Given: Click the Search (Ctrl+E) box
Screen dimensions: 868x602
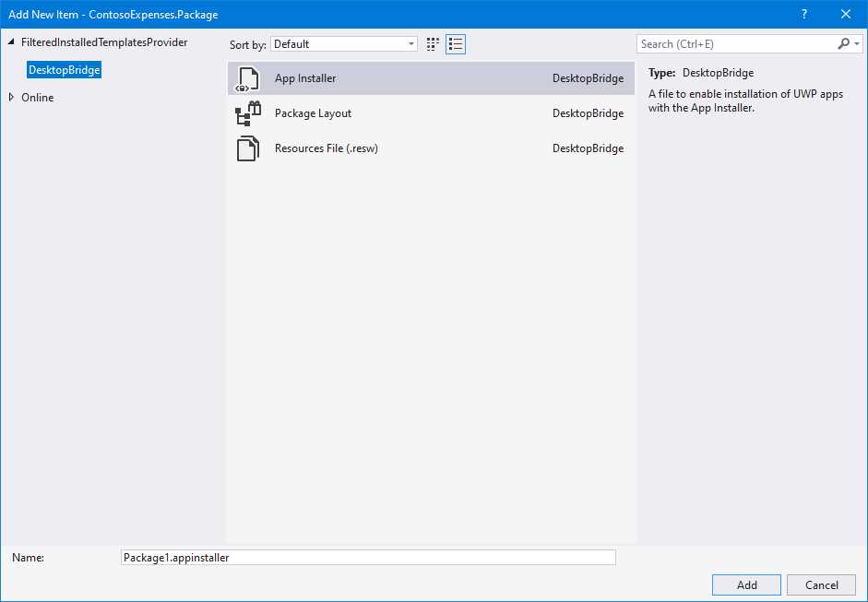Looking at the screenshot, I should [x=729, y=43].
